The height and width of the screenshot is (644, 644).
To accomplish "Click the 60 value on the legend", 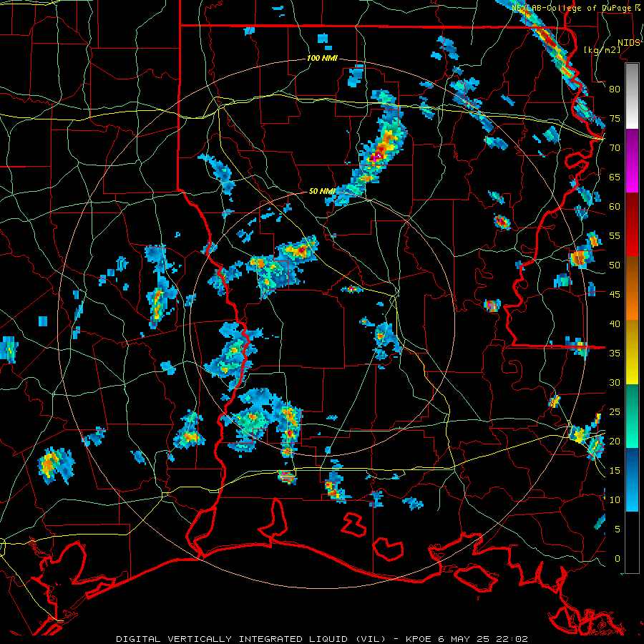I will point(615,207).
